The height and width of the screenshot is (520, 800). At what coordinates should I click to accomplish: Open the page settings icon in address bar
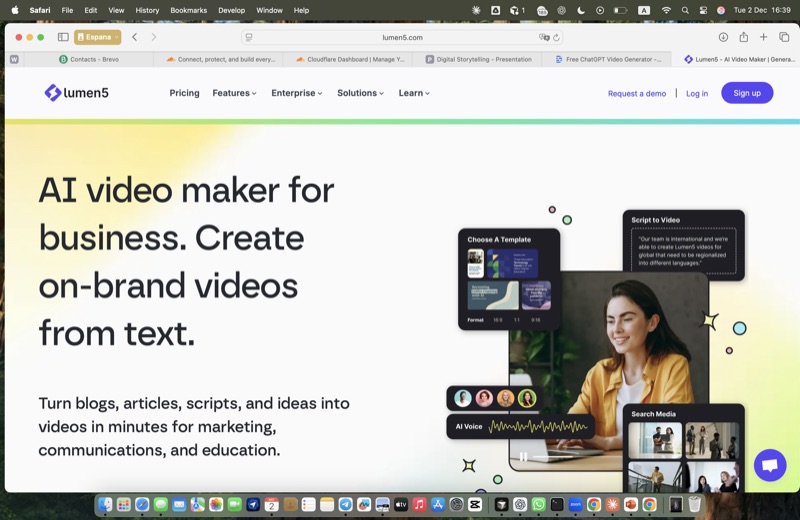[x=249, y=37]
